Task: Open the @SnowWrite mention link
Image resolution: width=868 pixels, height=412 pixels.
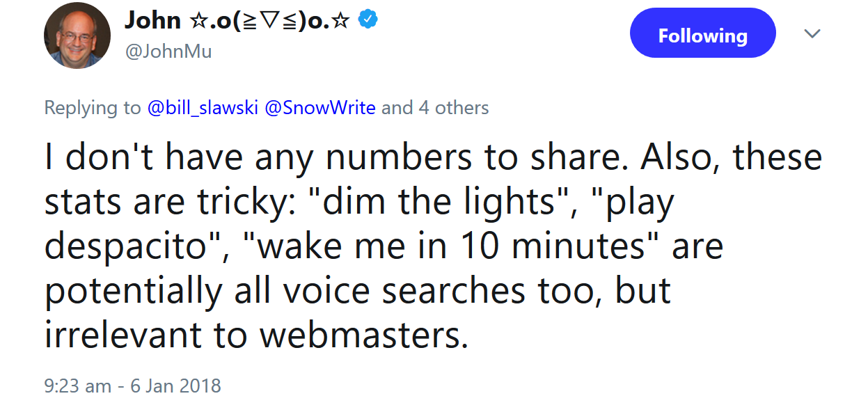Action: click(320, 108)
